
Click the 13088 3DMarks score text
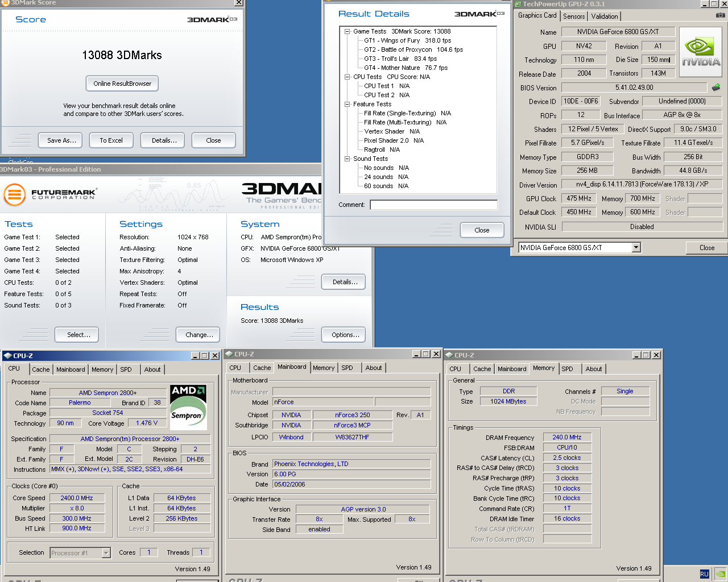pos(122,55)
